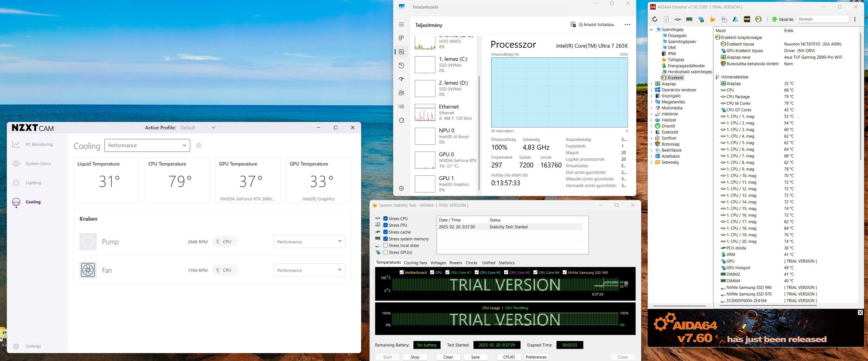The image size is (868, 361).
Task: Switch to the Voltages tab
Action: [438, 263]
